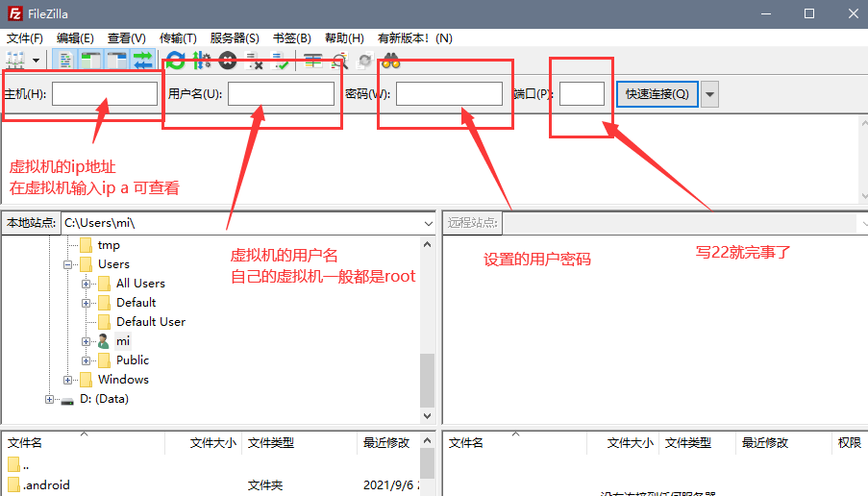The image size is (868, 496).
Task: Expand the Windows folder
Action: tap(67, 381)
